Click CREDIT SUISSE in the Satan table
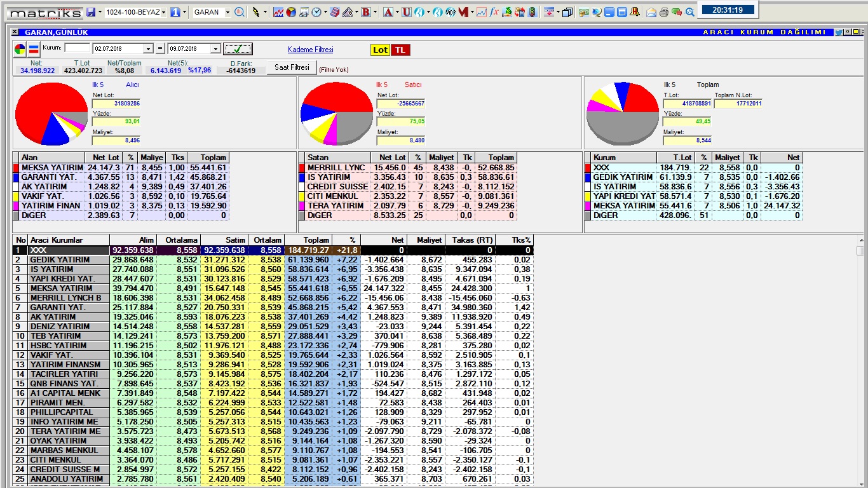The width and height of the screenshot is (868, 488). point(337,187)
